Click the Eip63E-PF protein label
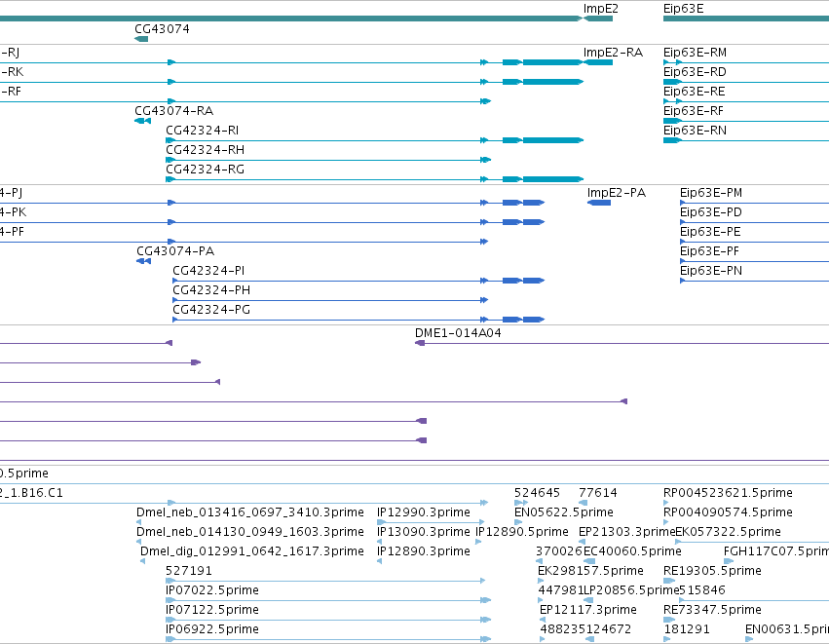 pos(709,251)
